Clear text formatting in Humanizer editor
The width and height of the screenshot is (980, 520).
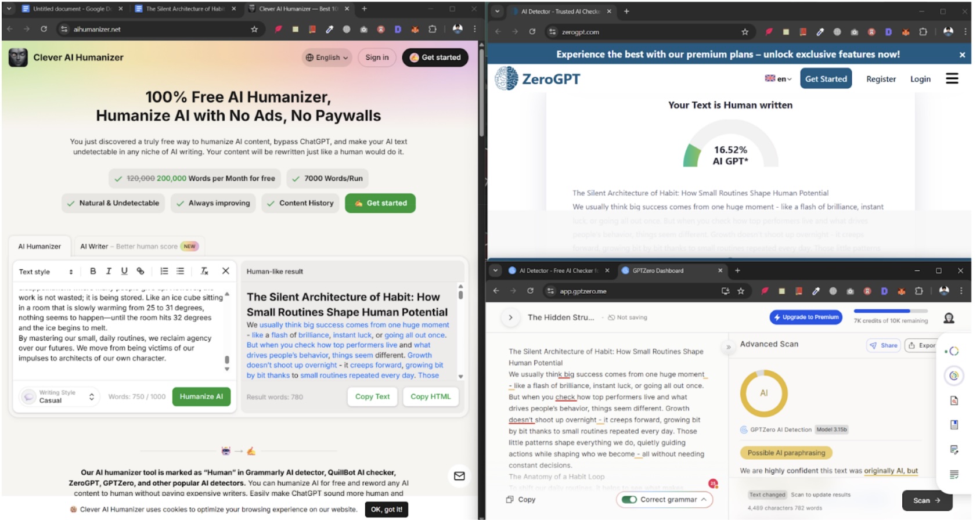click(x=204, y=271)
